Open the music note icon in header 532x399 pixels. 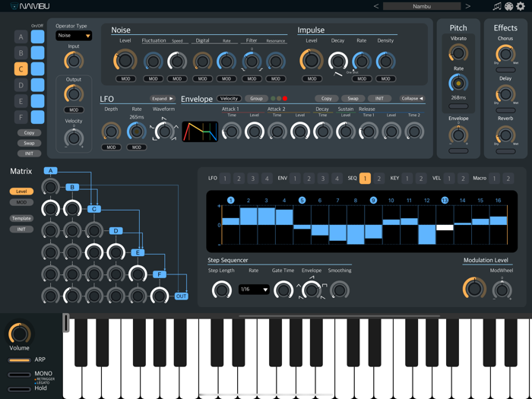497,6
